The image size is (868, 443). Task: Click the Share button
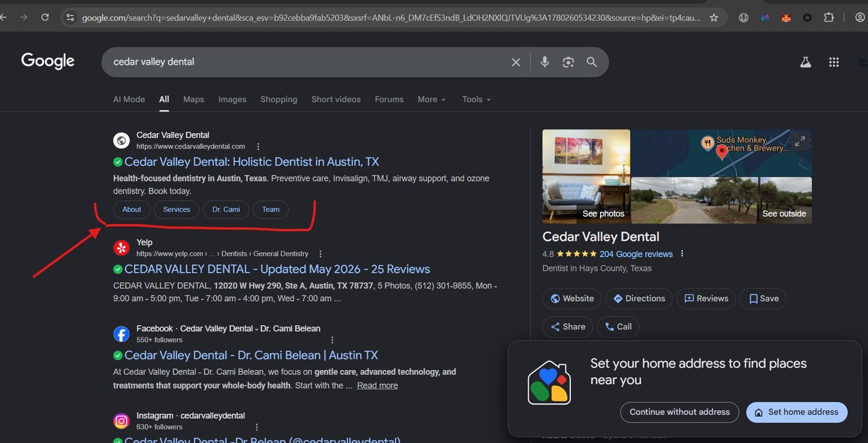pyautogui.click(x=567, y=327)
